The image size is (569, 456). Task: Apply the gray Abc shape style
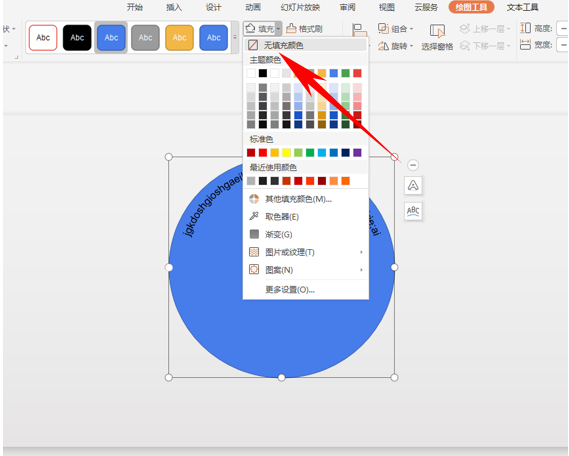pyautogui.click(x=145, y=38)
